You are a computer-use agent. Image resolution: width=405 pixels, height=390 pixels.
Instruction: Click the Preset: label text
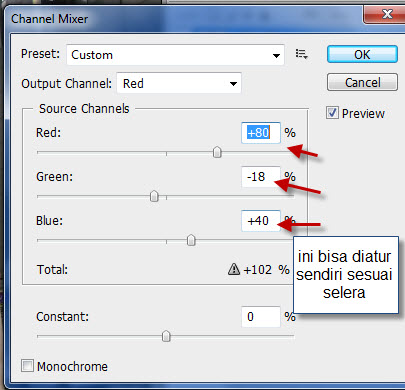40,54
